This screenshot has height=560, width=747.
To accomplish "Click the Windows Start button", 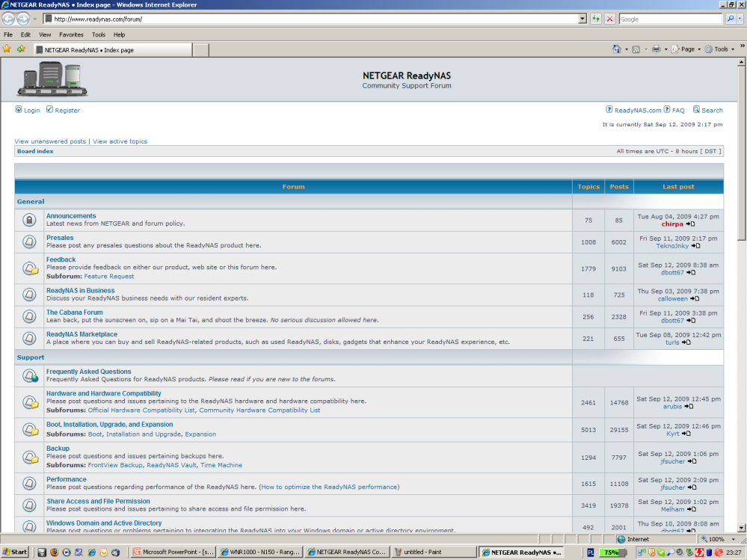I will click(15, 553).
